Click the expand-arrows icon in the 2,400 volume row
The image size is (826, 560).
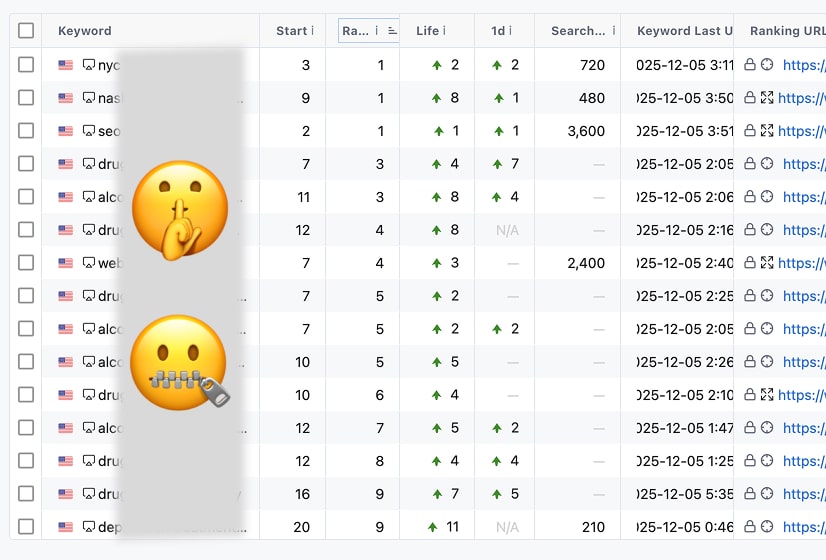coord(767,263)
